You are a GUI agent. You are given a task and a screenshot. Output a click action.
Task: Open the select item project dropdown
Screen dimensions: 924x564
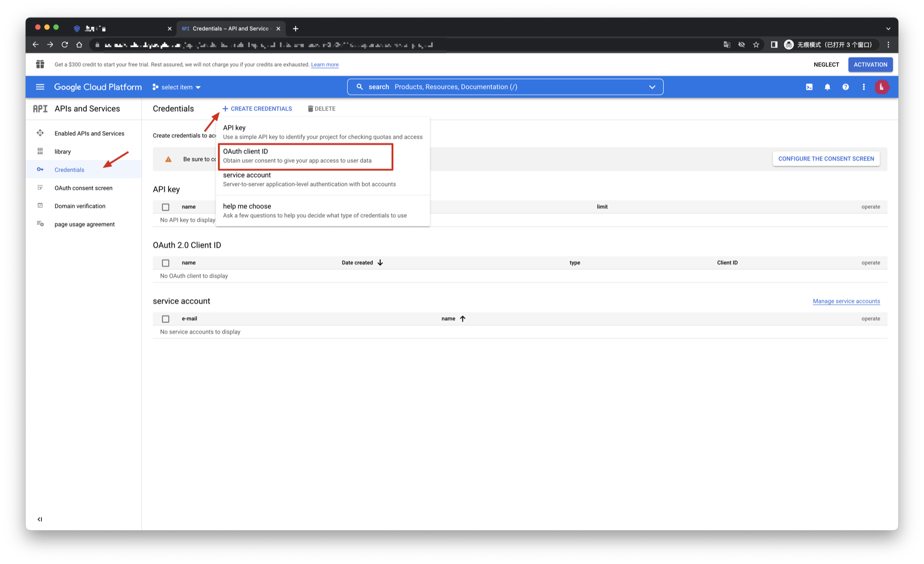(x=177, y=87)
